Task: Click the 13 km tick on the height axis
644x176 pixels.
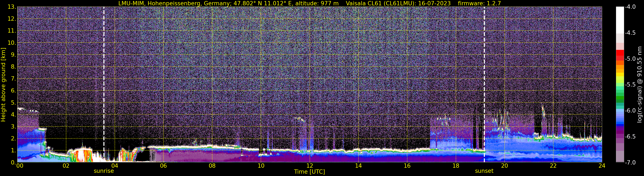Action: (x=11, y=7)
